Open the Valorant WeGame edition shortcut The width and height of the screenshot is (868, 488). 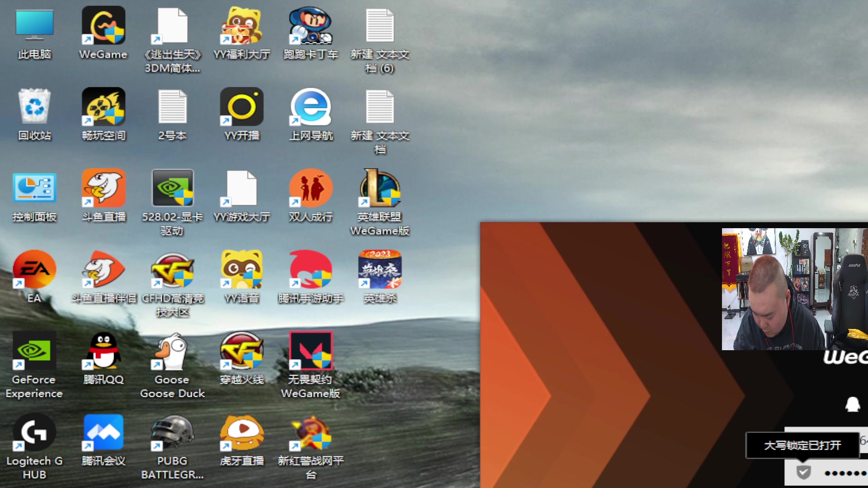pyautogui.click(x=311, y=351)
